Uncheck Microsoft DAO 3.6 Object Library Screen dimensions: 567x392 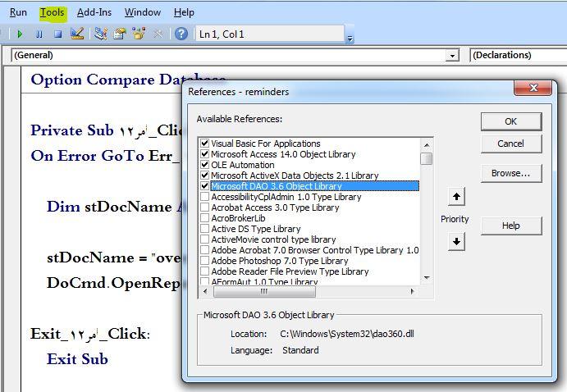pos(204,186)
